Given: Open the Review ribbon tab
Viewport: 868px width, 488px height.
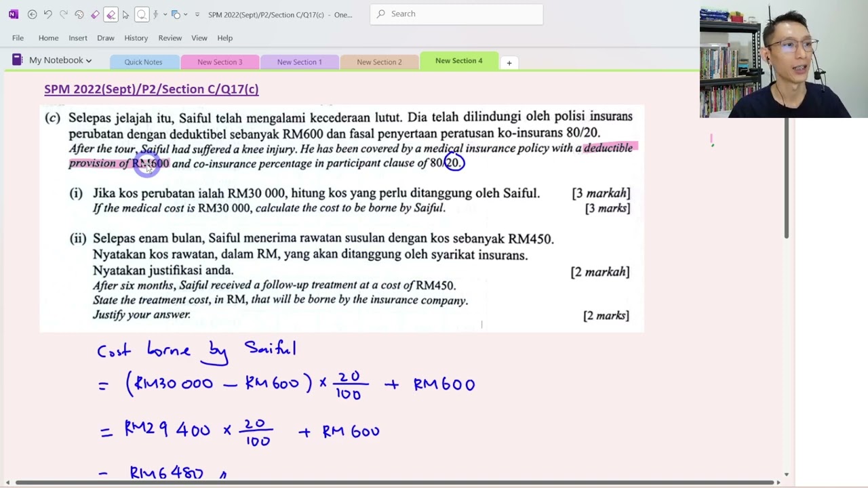Looking at the screenshot, I should click(x=170, y=38).
